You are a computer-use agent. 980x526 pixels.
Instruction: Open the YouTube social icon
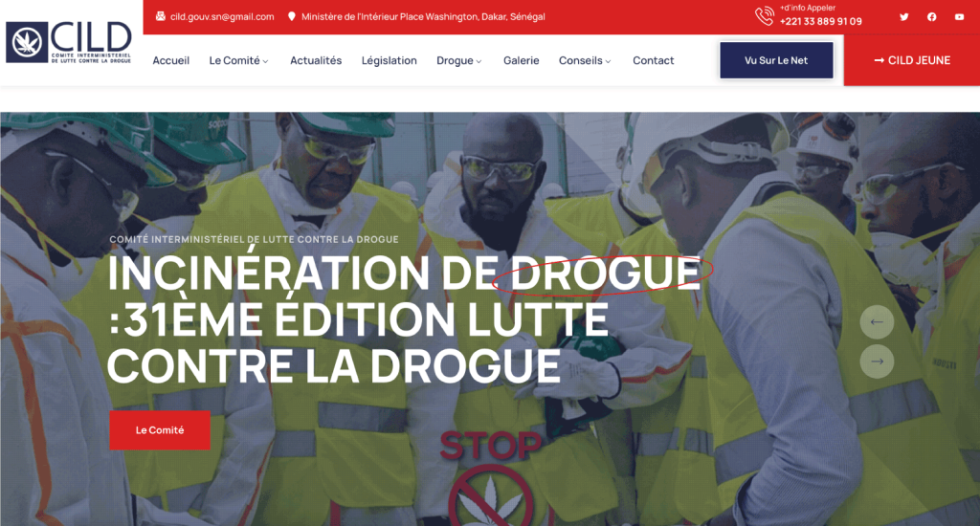pyautogui.click(x=959, y=16)
